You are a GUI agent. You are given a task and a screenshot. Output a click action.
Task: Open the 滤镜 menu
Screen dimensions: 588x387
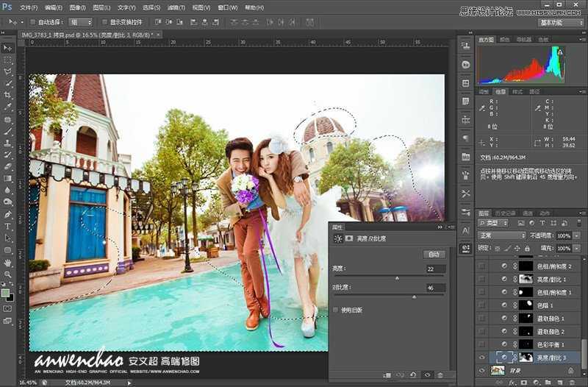point(175,7)
